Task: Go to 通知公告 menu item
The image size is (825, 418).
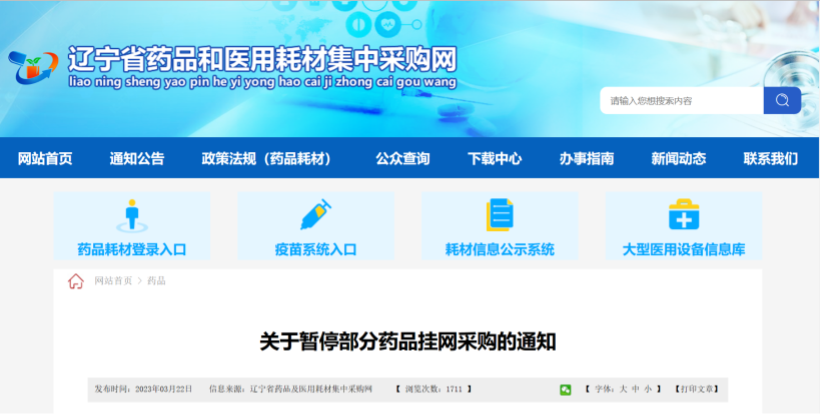Action: click(x=137, y=159)
